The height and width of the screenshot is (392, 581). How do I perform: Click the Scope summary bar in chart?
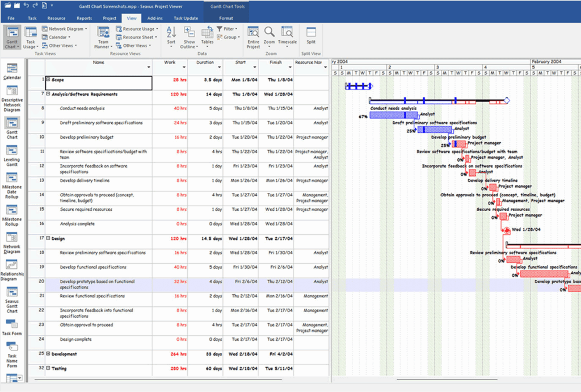(x=359, y=86)
